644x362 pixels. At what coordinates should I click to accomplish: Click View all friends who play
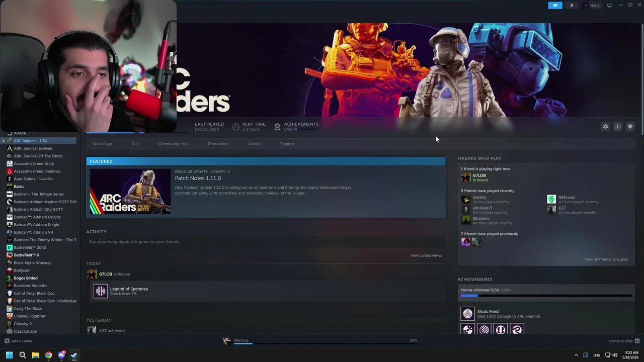tap(606, 259)
